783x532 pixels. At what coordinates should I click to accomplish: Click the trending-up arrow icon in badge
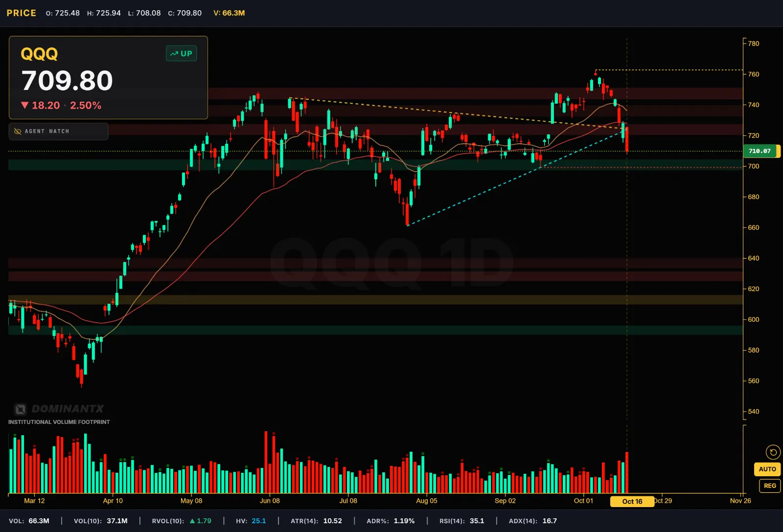coord(174,54)
